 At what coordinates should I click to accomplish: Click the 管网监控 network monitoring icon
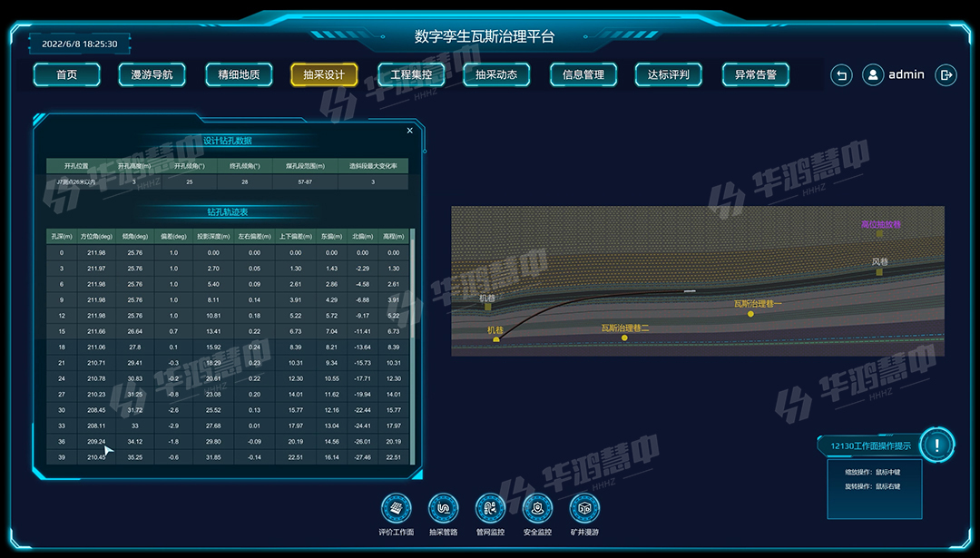pyautogui.click(x=490, y=508)
